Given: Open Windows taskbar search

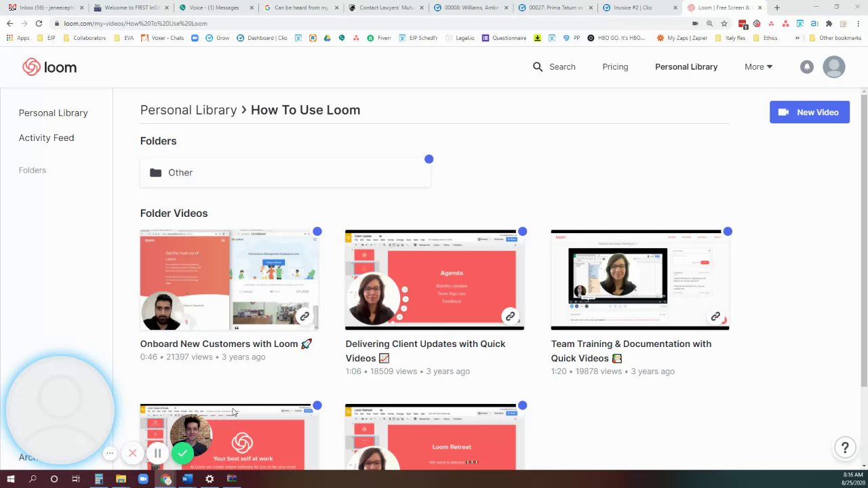Looking at the screenshot, I should point(32,479).
